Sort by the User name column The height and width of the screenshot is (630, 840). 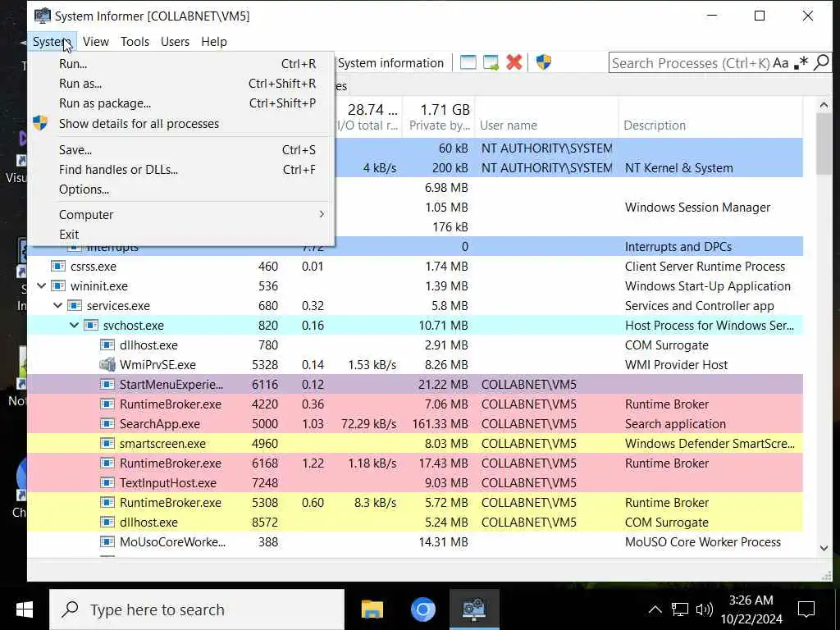tap(546, 116)
